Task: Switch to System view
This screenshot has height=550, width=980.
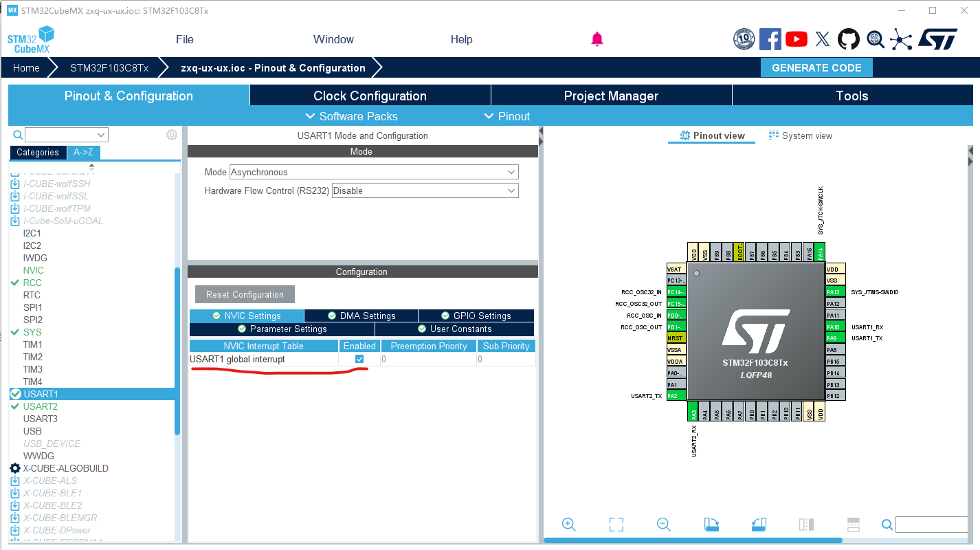Action: pyautogui.click(x=801, y=135)
